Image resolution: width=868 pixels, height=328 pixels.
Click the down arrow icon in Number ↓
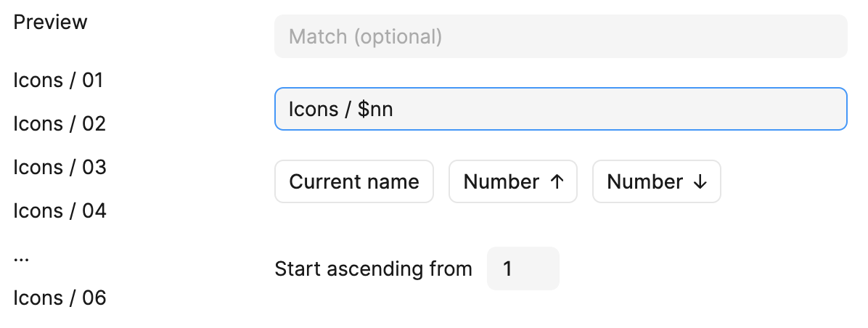(x=700, y=182)
